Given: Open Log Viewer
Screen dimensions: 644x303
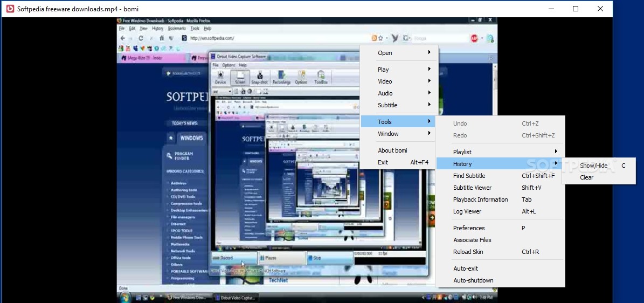Looking at the screenshot, I should tap(500, 212).
